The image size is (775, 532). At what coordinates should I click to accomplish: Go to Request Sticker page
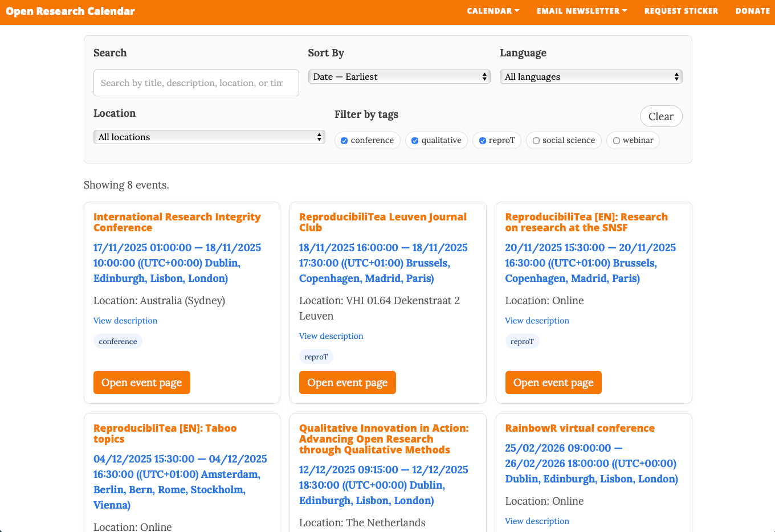coord(681,11)
